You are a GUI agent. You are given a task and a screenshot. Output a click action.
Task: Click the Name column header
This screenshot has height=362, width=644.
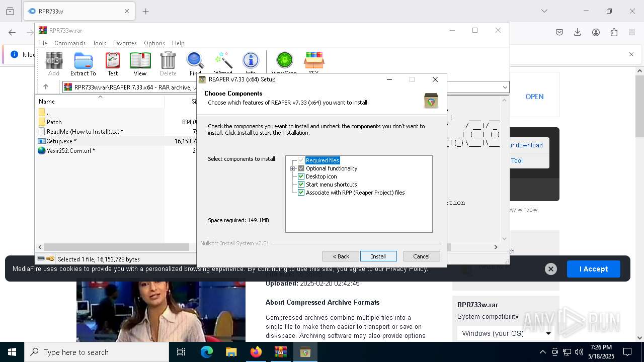(x=100, y=101)
